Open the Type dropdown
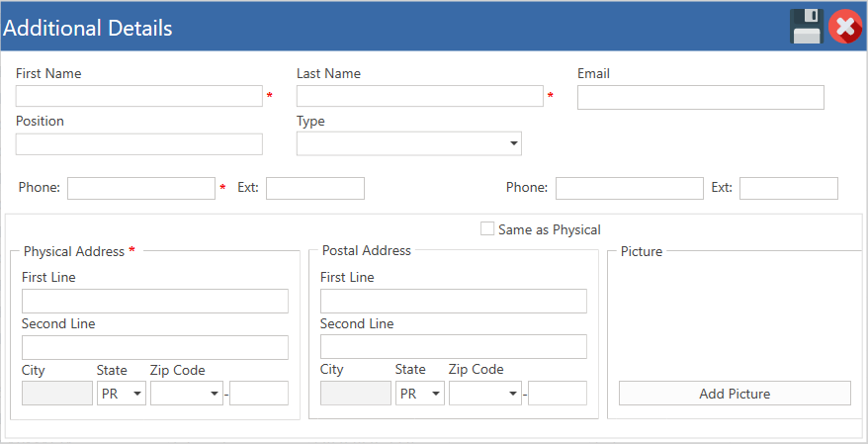868x444 pixels. tap(409, 143)
